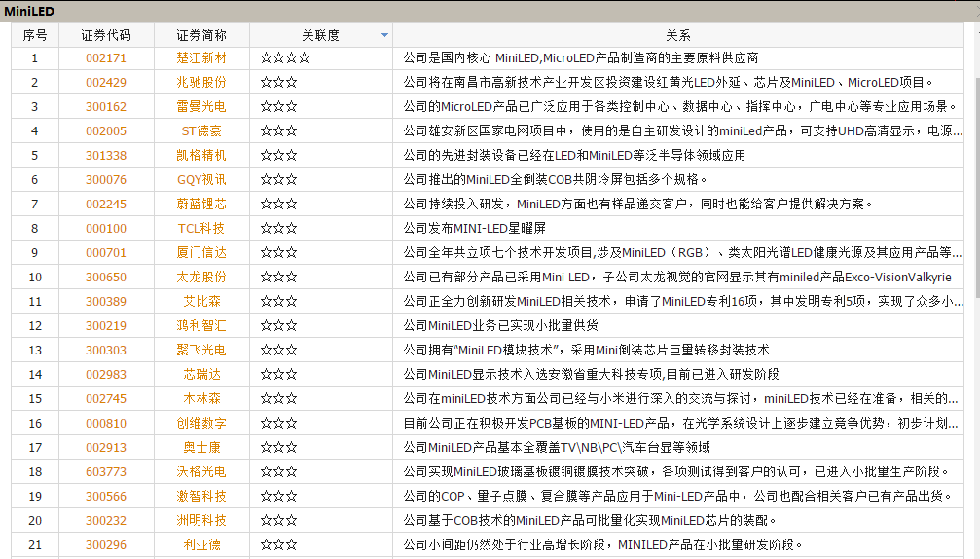Open stock code 300303
Screen dimensions: 980x559
(106, 351)
